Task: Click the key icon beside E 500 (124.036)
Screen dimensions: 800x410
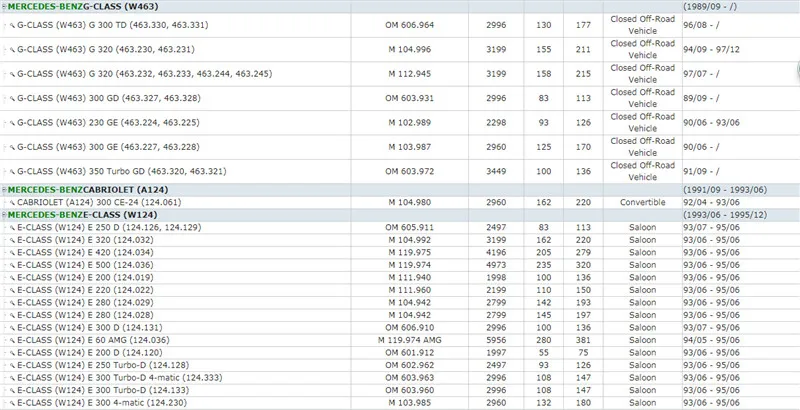Action: (x=12, y=265)
